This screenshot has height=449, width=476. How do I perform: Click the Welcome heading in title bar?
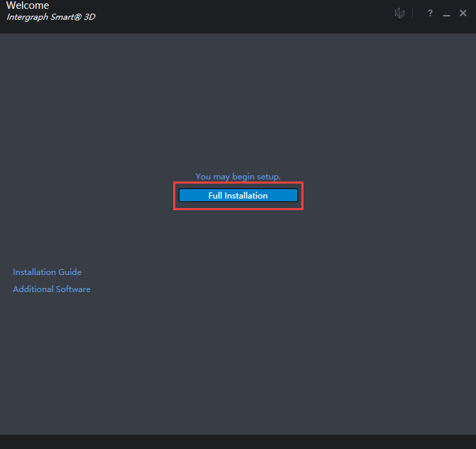[28, 6]
